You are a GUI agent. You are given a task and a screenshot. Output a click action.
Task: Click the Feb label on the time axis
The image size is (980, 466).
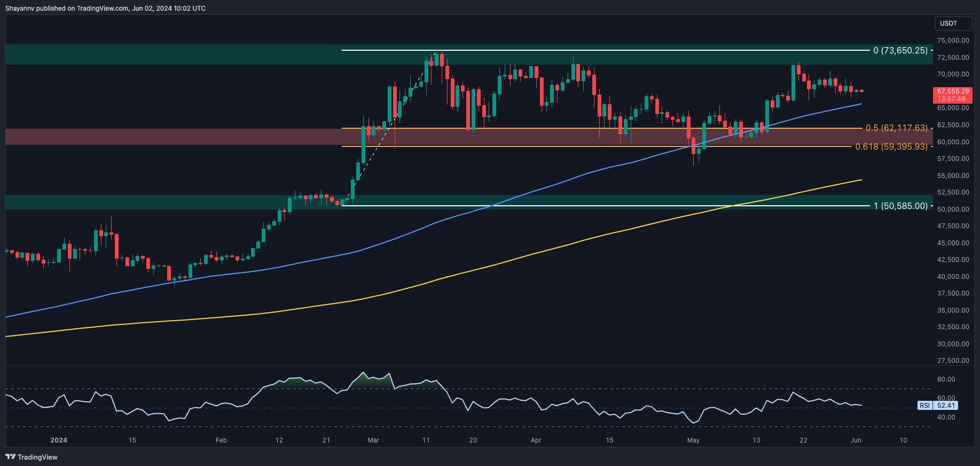tap(221, 440)
